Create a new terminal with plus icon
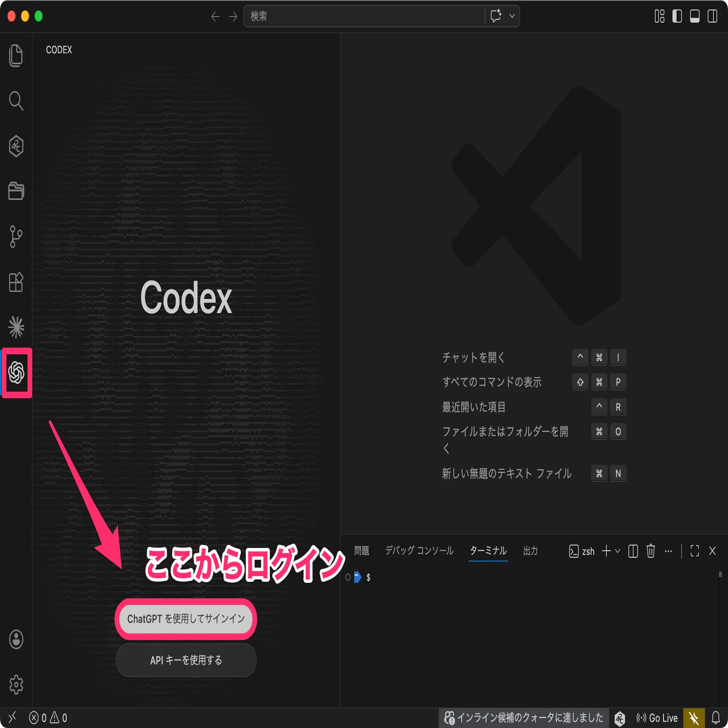 click(606, 551)
